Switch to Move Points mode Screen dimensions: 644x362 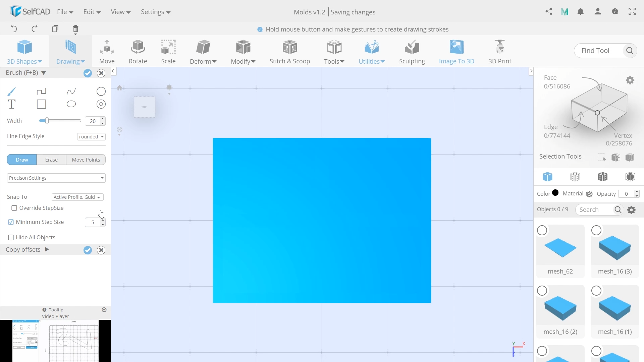pyautogui.click(x=86, y=160)
